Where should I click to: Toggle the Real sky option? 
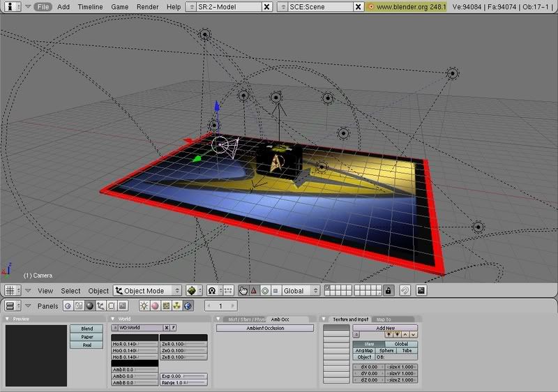click(x=86, y=345)
